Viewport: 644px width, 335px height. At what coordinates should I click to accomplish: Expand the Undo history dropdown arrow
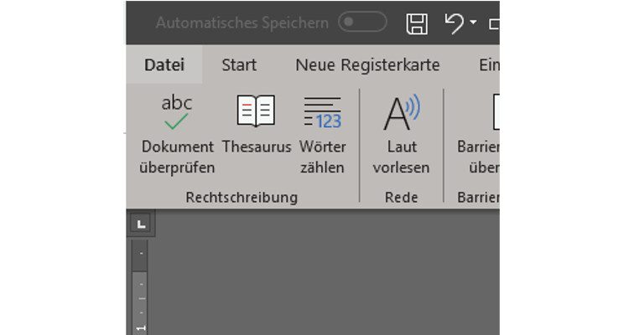pyautogui.click(x=474, y=23)
